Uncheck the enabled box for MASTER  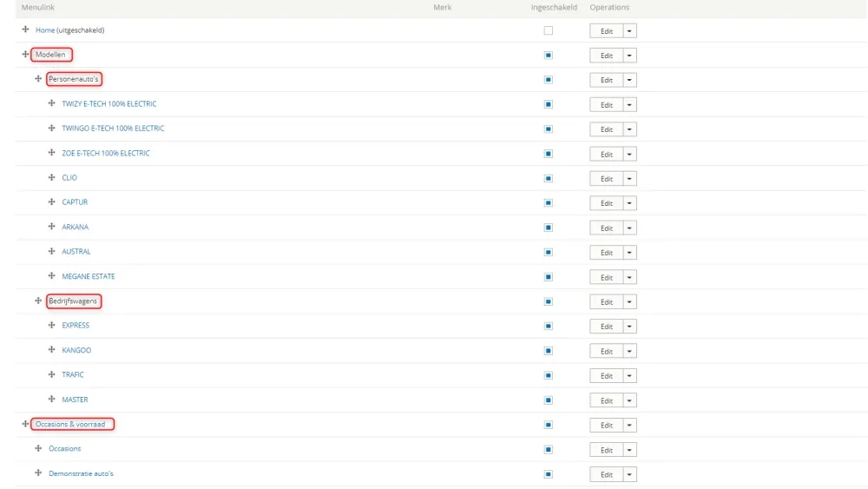coord(548,400)
